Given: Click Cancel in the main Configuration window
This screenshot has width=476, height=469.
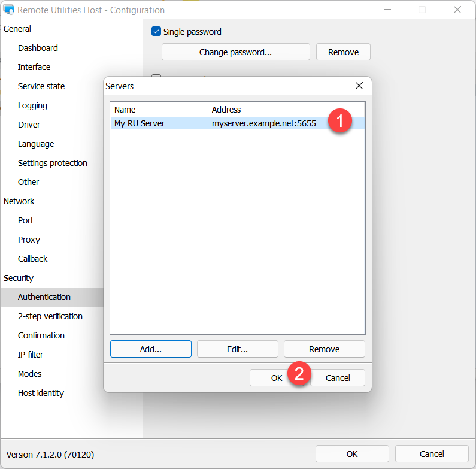Looking at the screenshot, I should point(431,453).
